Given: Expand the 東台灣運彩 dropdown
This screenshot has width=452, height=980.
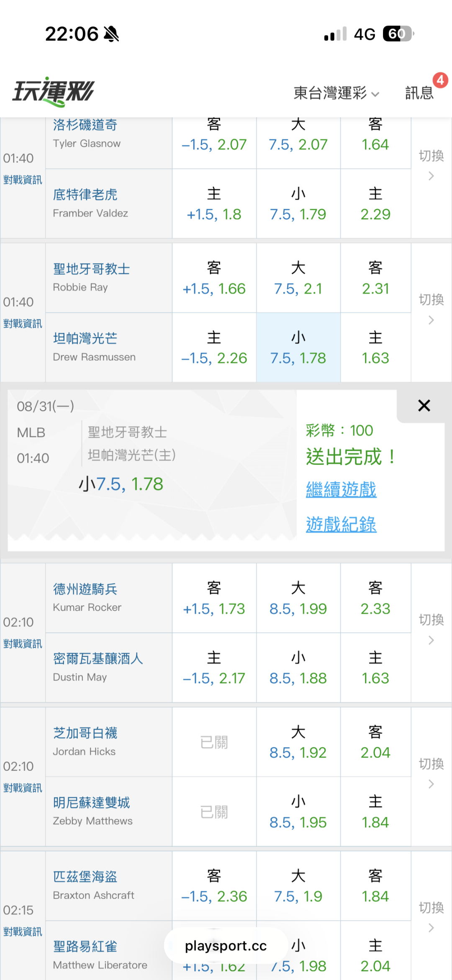Looking at the screenshot, I should pyautogui.click(x=336, y=93).
